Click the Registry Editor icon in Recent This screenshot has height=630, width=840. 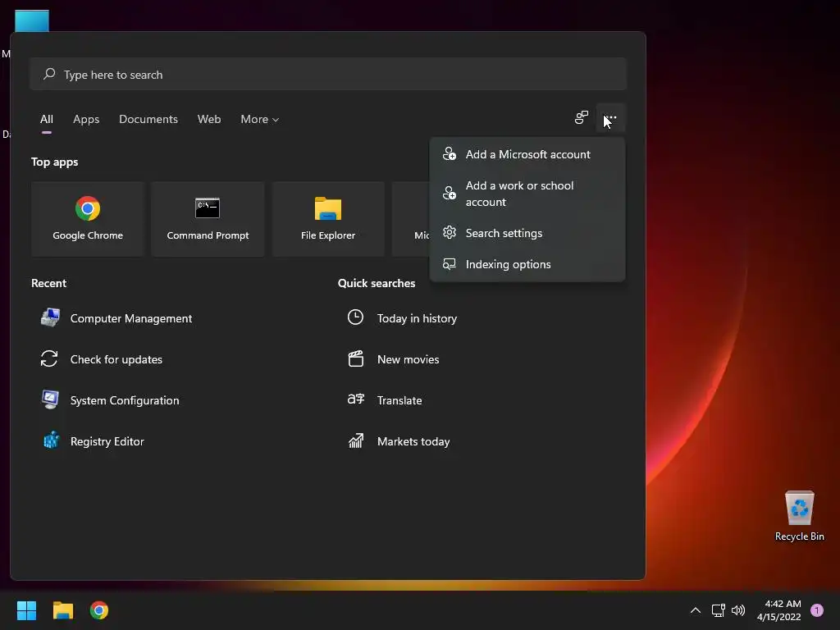point(51,441)
